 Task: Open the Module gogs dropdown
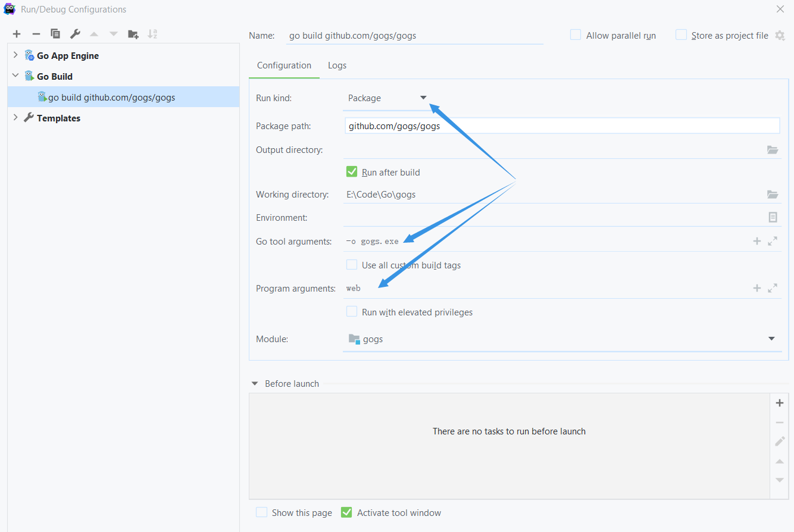(562, 339)
